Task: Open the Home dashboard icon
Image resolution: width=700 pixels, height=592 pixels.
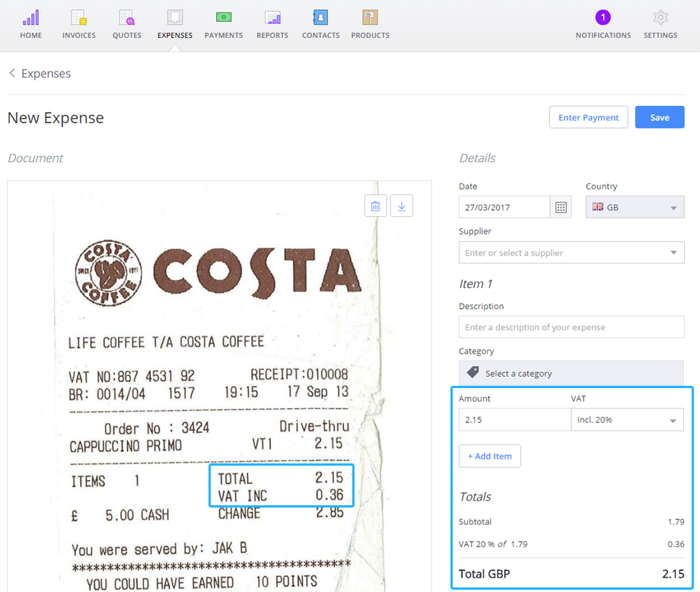Action: 30,24
